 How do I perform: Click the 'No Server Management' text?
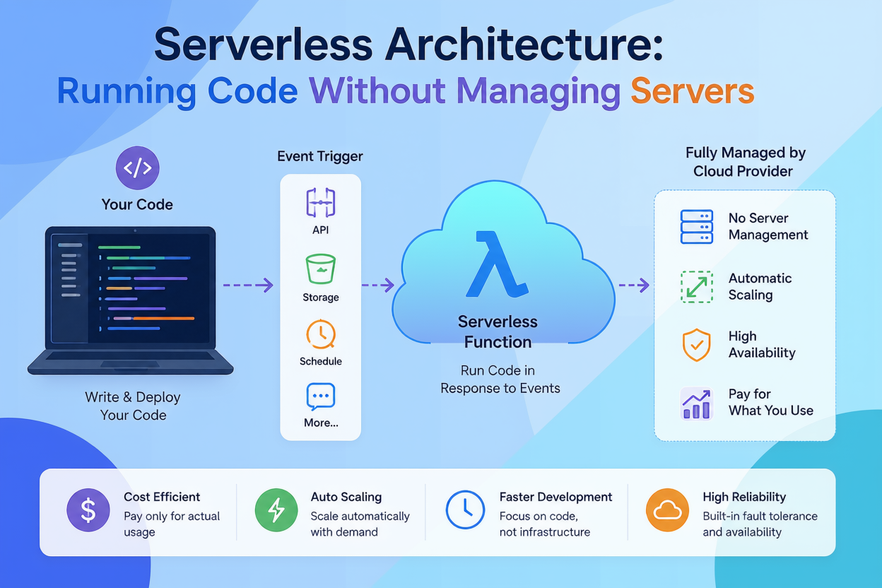(x=768, y=226)
